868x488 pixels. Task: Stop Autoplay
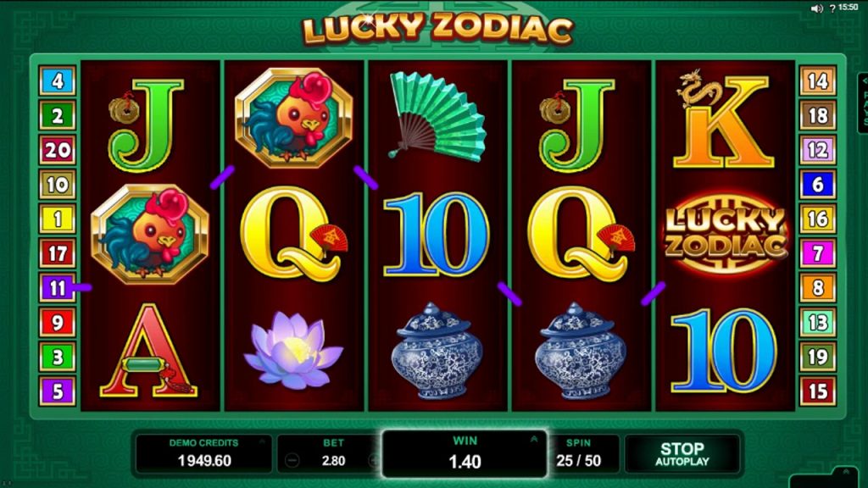click(682, 454)
